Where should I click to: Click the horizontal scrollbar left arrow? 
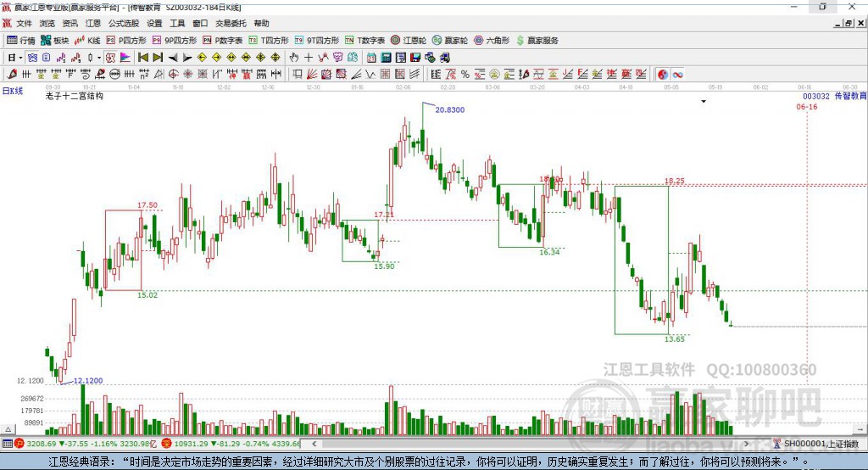click(x=314, y=444)
